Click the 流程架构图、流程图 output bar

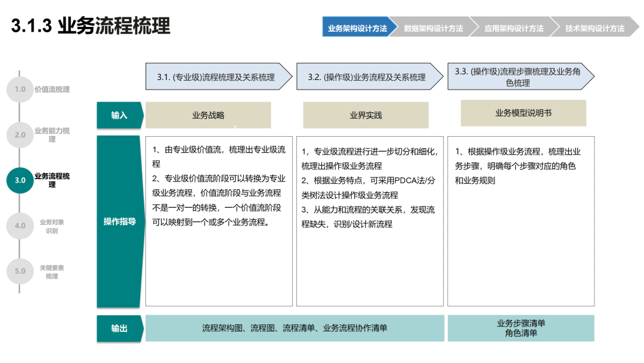[295, 328]
